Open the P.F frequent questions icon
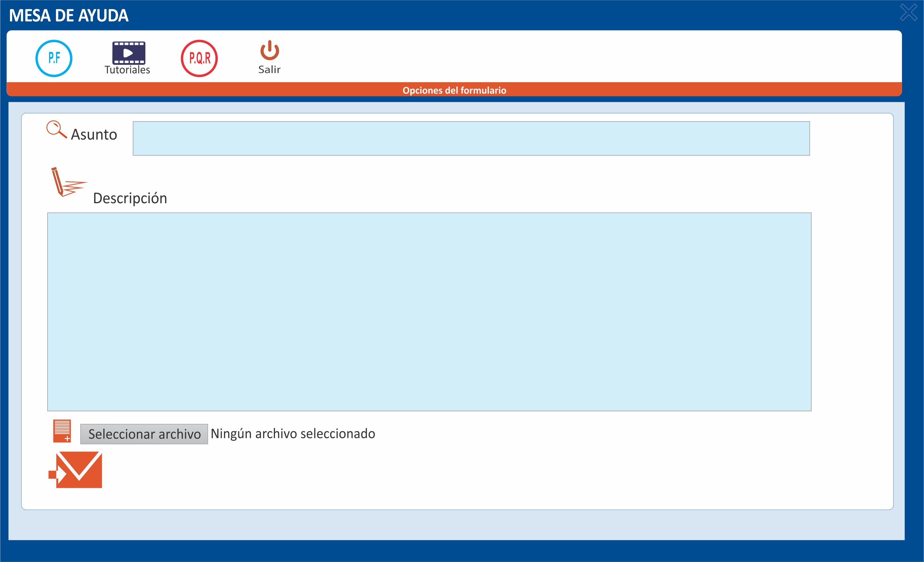 tap(54, 59)
